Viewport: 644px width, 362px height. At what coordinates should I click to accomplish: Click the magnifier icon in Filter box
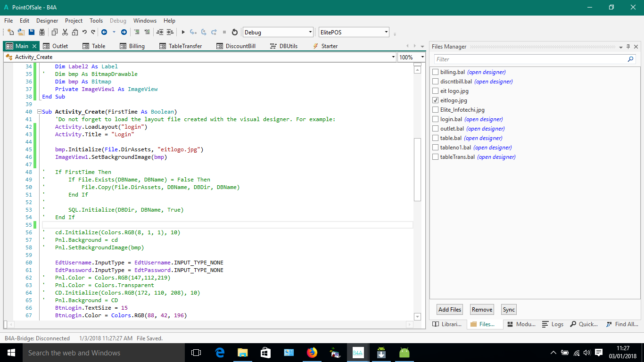point(631,59)
